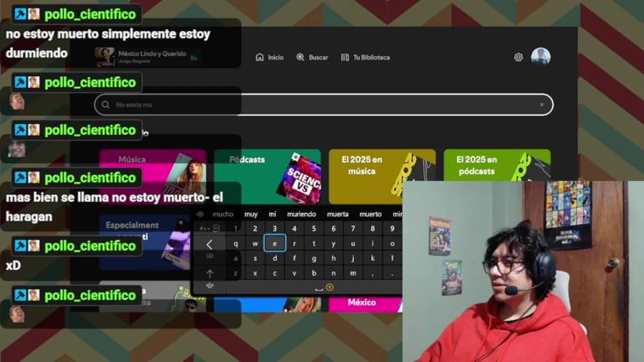Screen dimensions: 644x362
Task: Tap the 'x' key
Action: [x=255, y=274]
